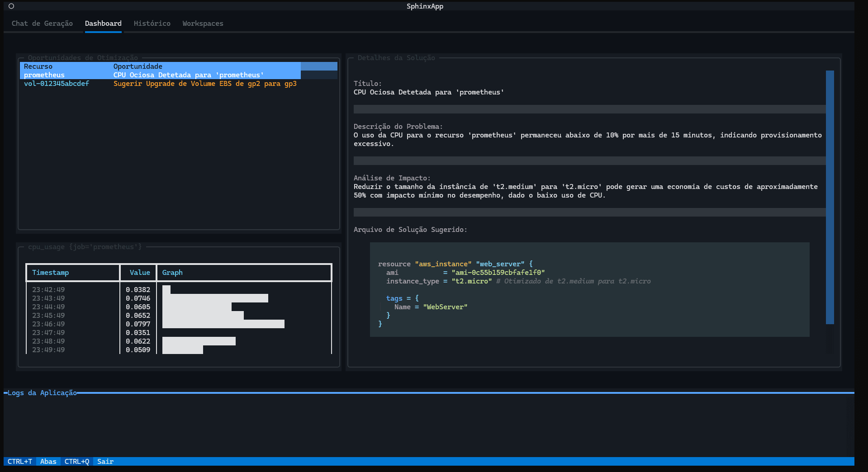Switch to the Dashboard tab

point(103,24)
